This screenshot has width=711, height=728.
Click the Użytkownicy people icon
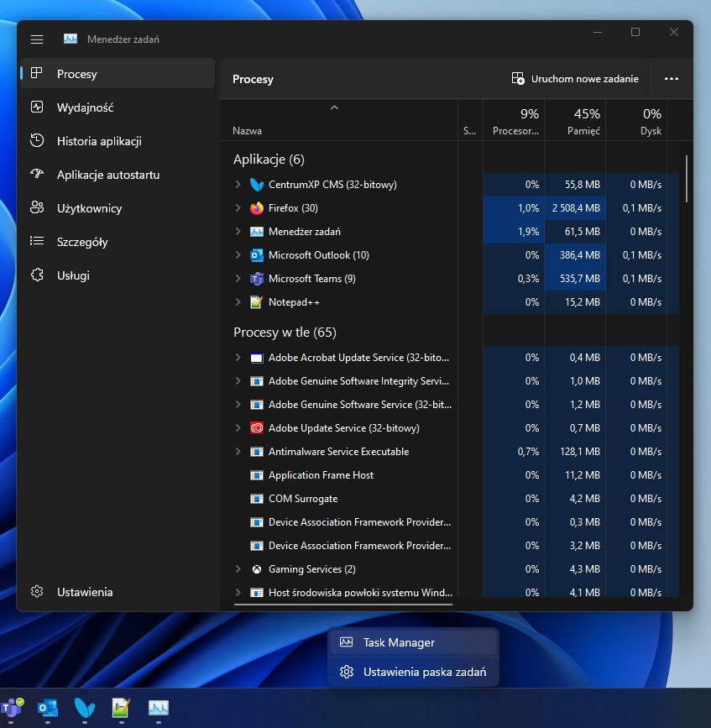(37, 207)
